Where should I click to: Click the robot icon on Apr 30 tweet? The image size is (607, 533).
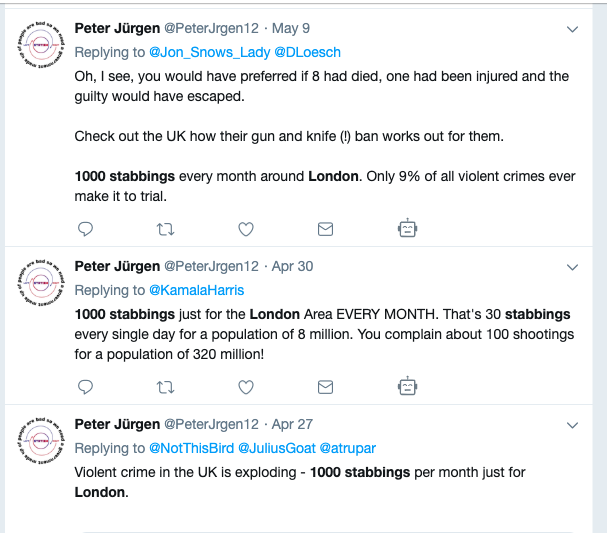407,386
